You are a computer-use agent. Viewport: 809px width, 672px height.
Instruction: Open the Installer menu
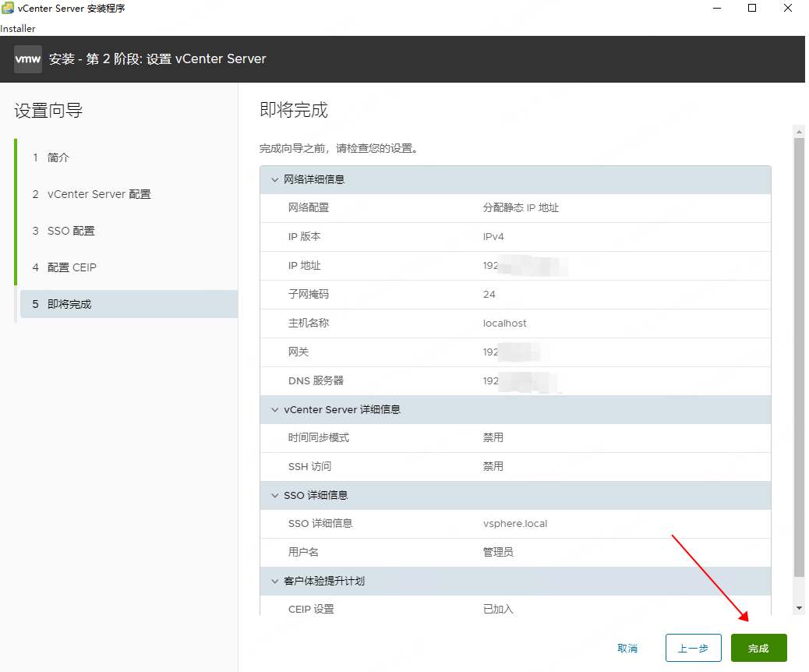pos(18,29)
